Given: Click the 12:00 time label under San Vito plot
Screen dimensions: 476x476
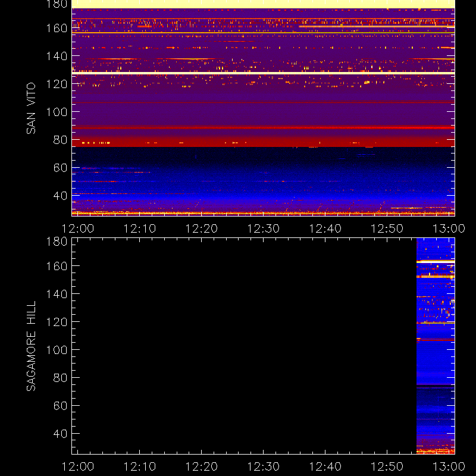Looking at the screenshot, I should 78,228.
